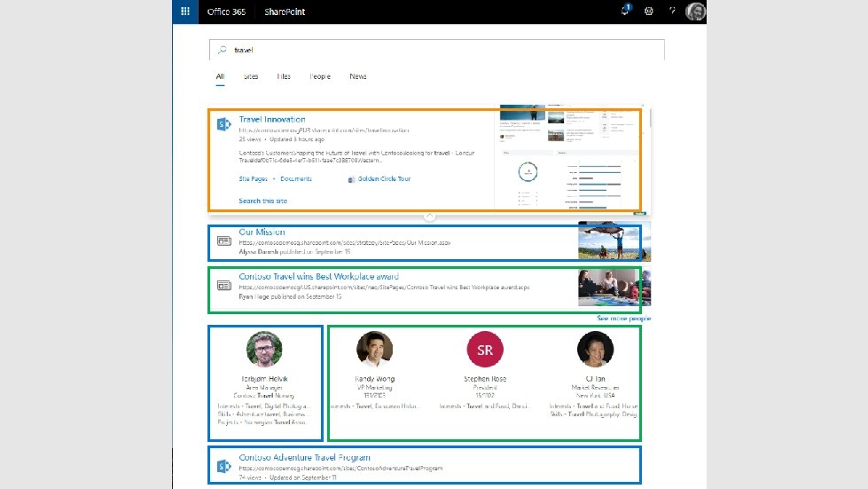
Task: Click See more people
Action: (624, 319)
